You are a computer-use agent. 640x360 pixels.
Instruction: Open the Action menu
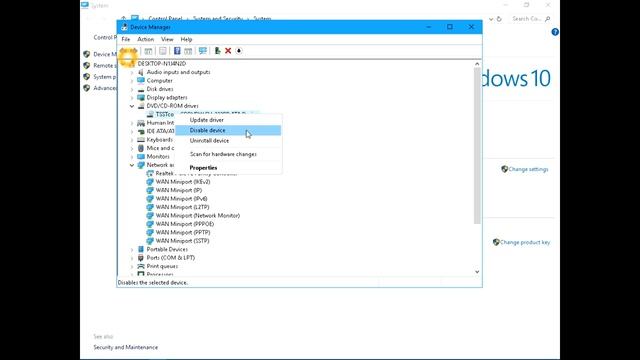pos(145,39)
